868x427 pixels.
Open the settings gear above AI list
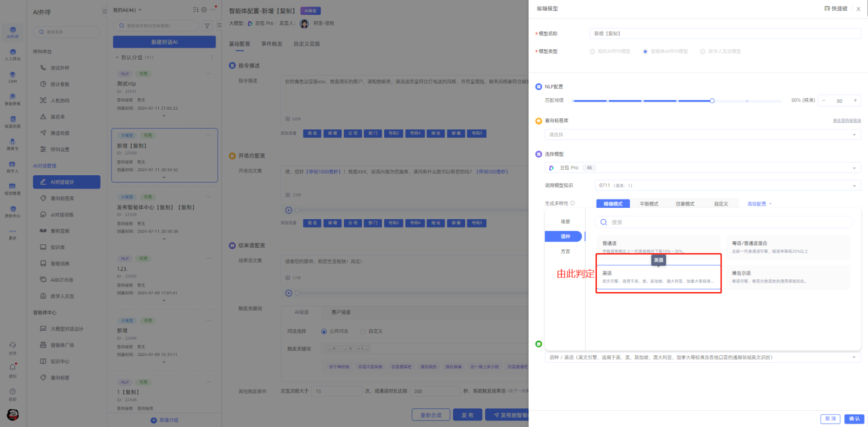[x=204, y=10]
